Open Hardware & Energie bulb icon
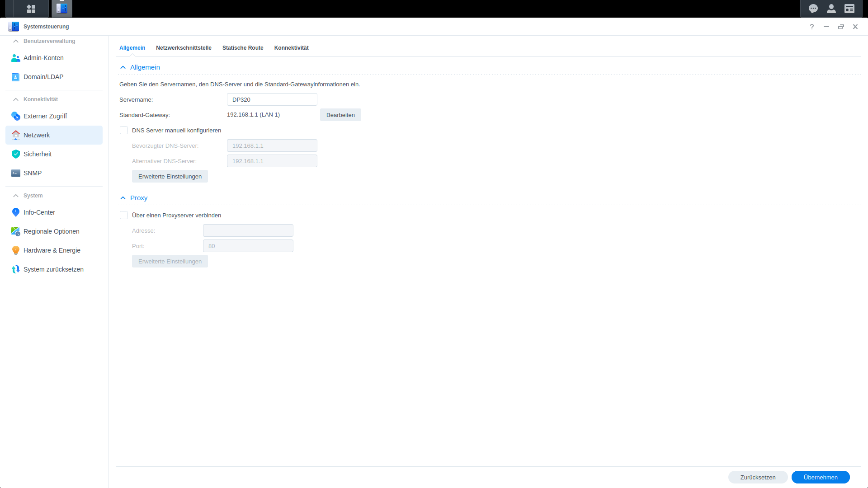 click(x=16, y=250)
